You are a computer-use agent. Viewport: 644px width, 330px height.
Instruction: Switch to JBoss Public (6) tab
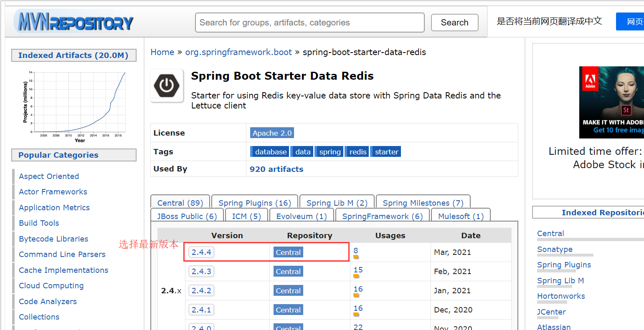(187, 216)
